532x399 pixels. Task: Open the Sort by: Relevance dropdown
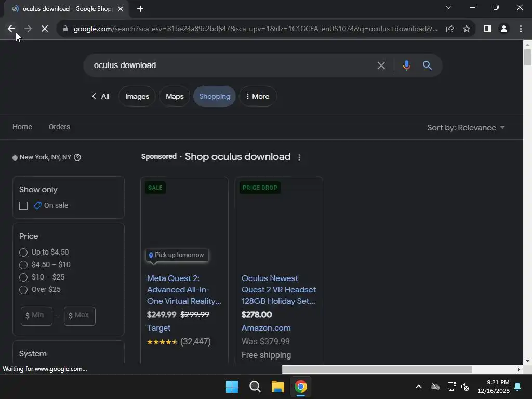(466, 128)
